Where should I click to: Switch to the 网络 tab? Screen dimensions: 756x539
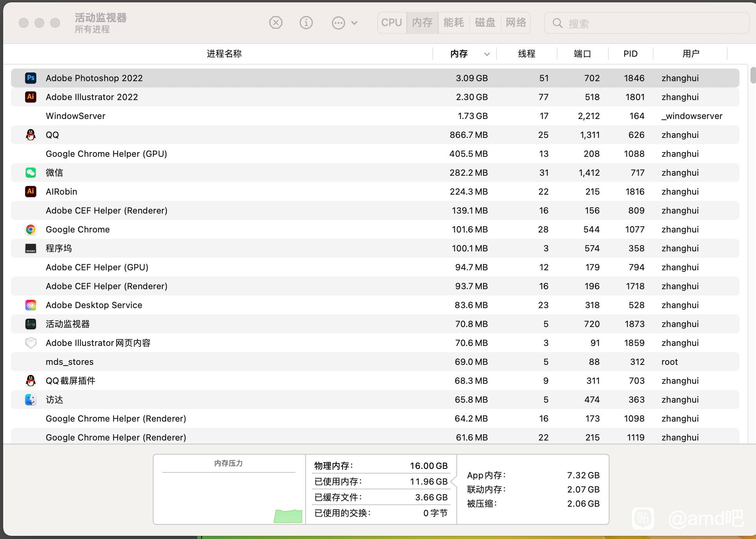click(x=516, y=23)
